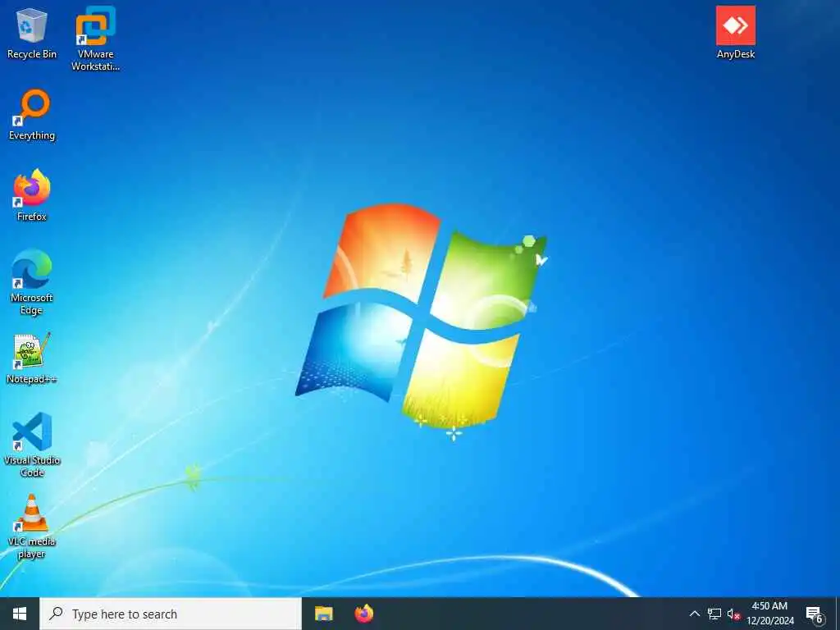The height and width of the screenshot is (630, 840).
Task: Select the Firefox desktop shortcut
Action: coord(32,195)
